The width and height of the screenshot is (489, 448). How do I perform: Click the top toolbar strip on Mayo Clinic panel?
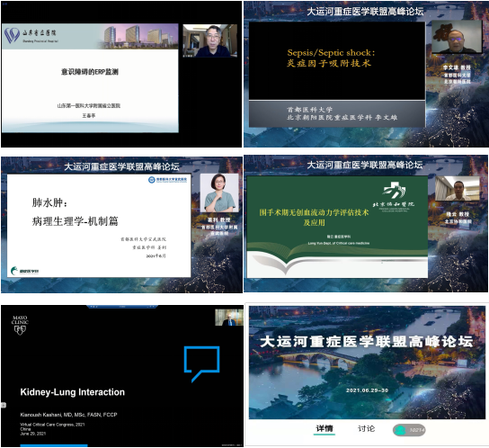[122, 307]
